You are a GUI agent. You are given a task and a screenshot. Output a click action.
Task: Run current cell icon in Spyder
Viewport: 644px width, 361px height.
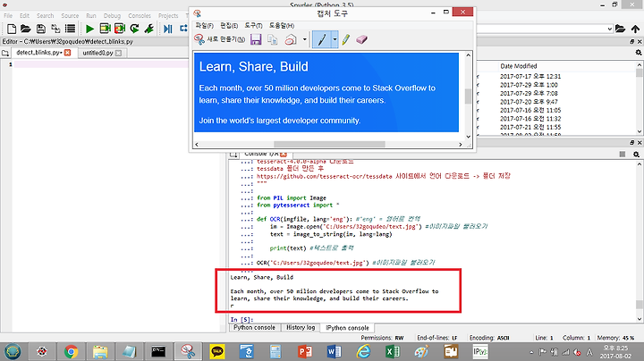pyautogui.click(x=106, y=29)
